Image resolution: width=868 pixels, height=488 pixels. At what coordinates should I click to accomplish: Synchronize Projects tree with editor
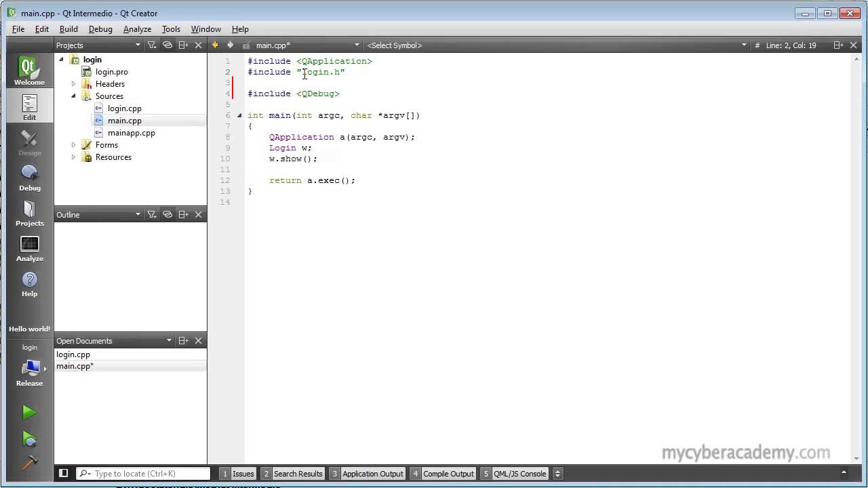[x=167, y=45]
